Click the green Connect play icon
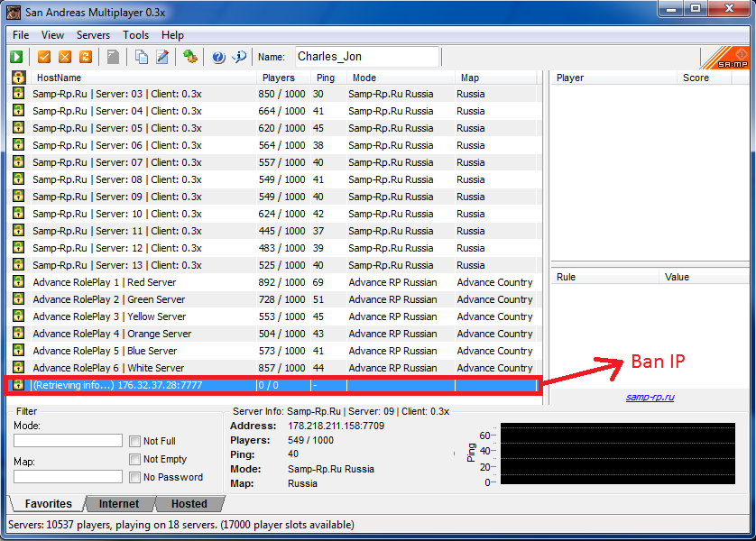Image resolution: width=756 pixels, height=541 pixels. point(16,57)
